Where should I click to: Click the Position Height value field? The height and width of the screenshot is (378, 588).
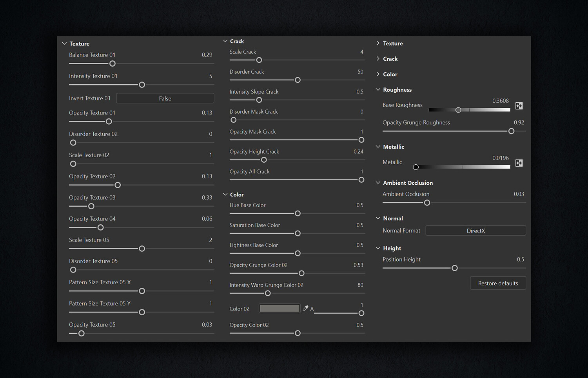[x=520, y=259]
